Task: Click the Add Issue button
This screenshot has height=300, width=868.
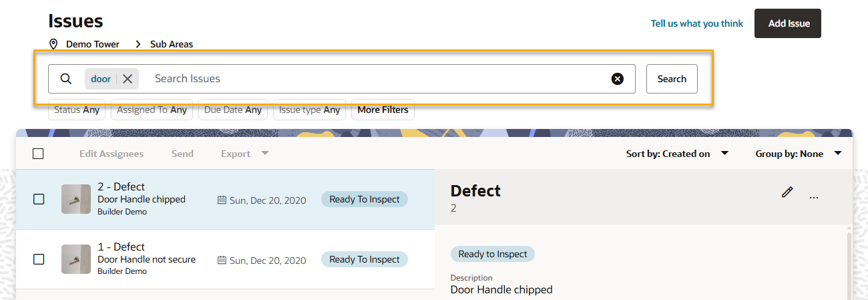Action: 788,23
